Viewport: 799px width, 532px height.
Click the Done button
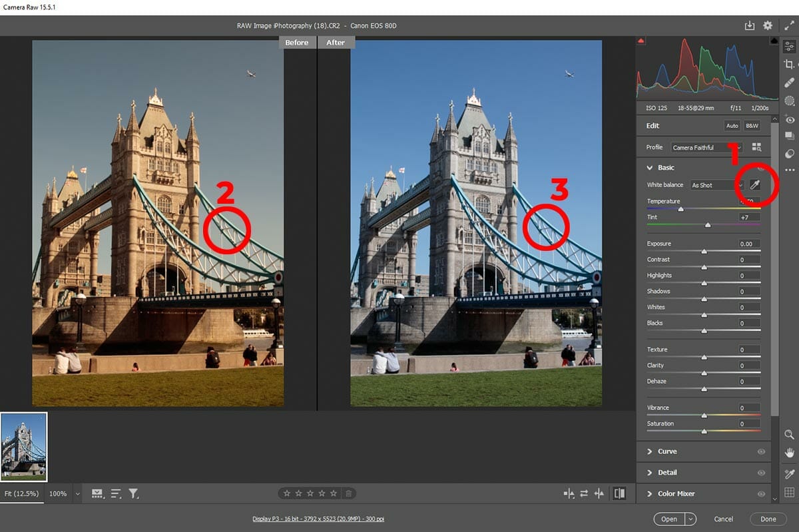coord(768,519)
